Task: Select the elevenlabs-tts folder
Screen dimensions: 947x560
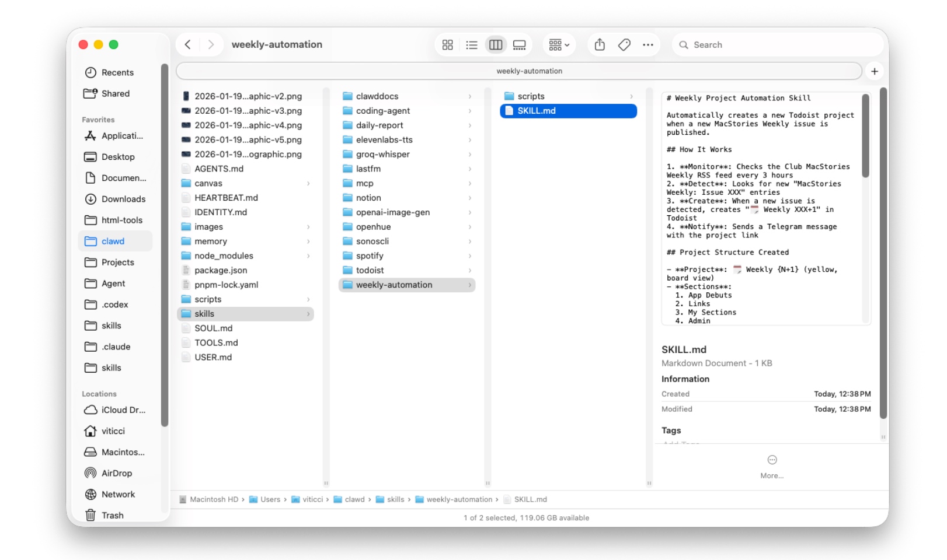Action: tap(407, 140)
